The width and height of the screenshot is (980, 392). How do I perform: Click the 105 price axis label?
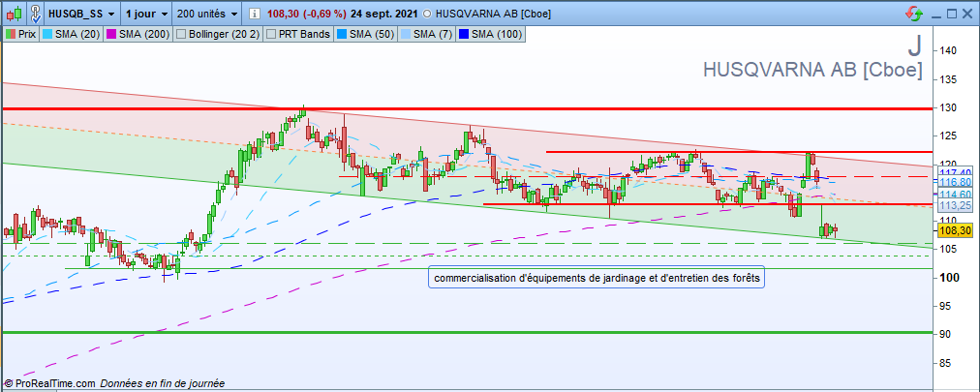[946, 249]
